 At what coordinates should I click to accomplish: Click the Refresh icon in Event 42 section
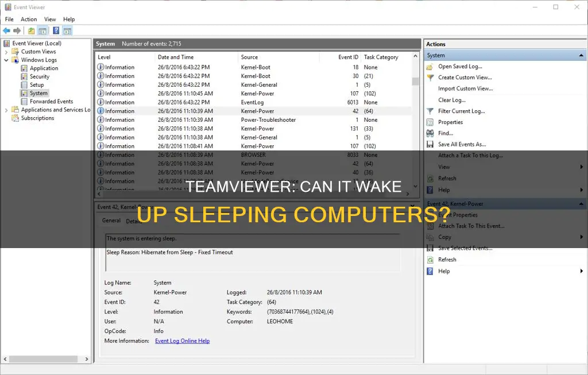(x=430, y=260)
